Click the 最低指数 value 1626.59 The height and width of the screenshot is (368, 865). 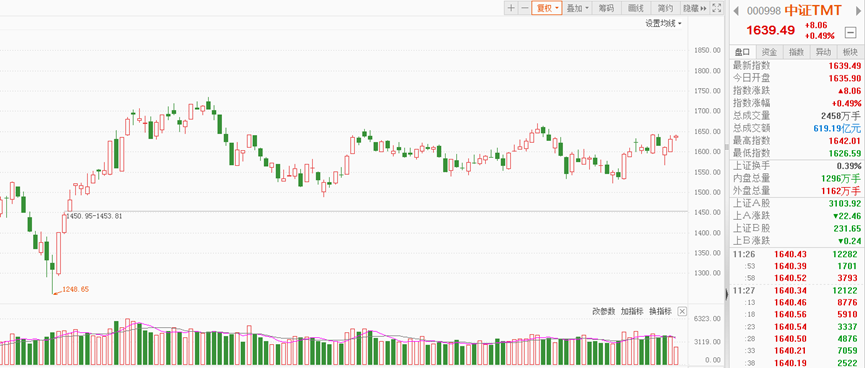point(845,153)
